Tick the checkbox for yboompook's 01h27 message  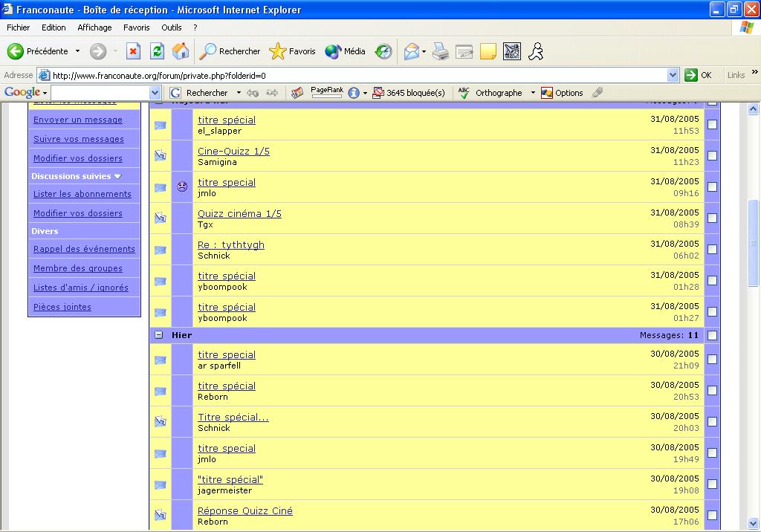(x=712, y=311)
